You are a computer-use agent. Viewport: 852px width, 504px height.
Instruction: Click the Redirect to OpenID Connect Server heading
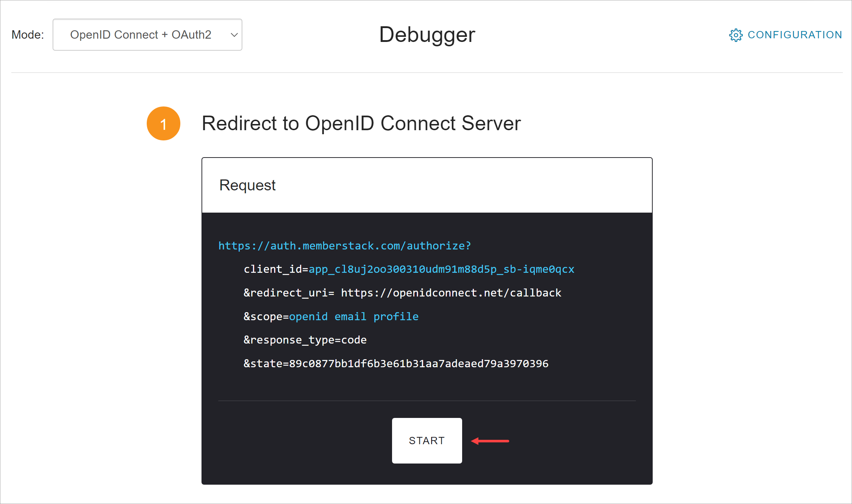tap(361, 123)
